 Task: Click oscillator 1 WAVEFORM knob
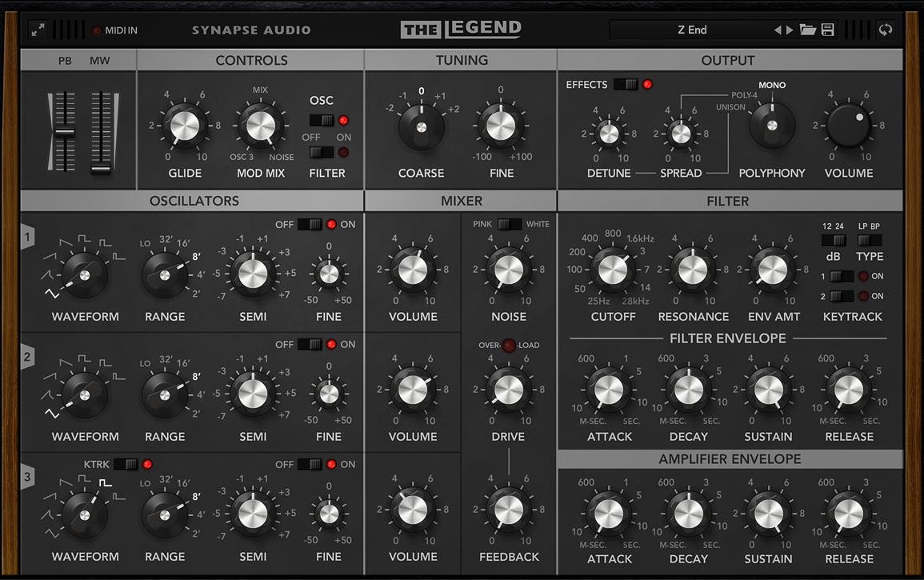click(85, 274)
